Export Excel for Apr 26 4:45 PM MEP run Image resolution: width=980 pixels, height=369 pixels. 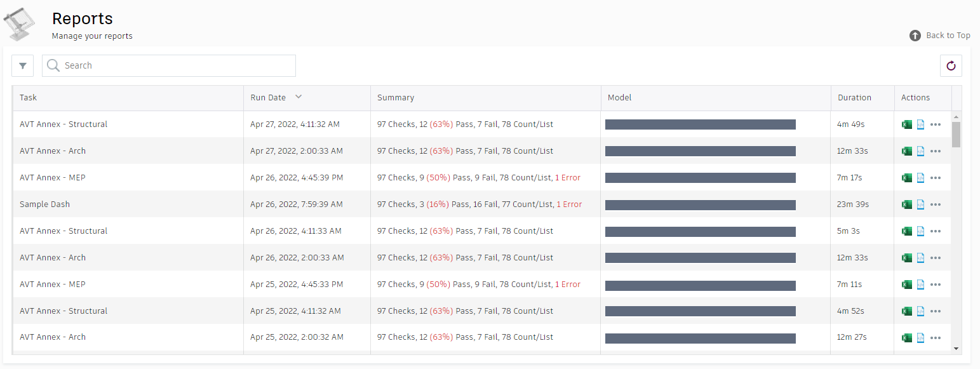click(907, 178)
